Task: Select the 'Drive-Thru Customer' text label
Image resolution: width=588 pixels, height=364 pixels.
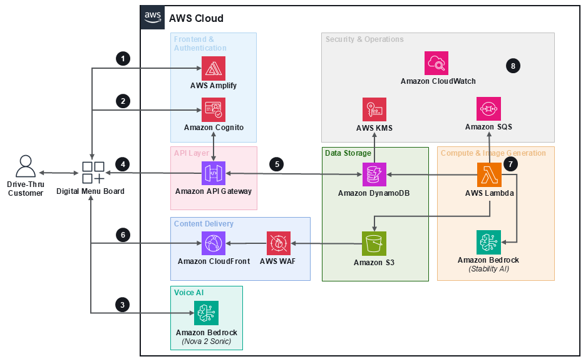Action: pyautogui.click(x=26, y=189)
